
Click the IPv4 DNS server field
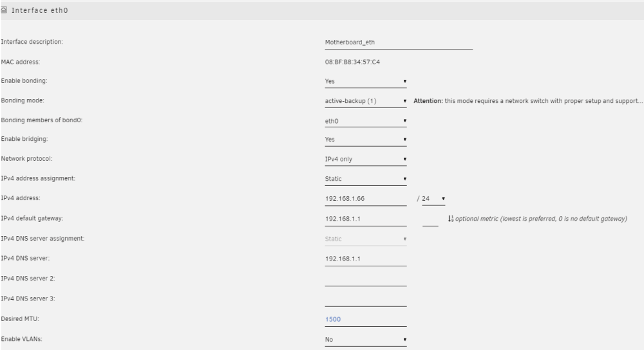click(x=366, y=259)
